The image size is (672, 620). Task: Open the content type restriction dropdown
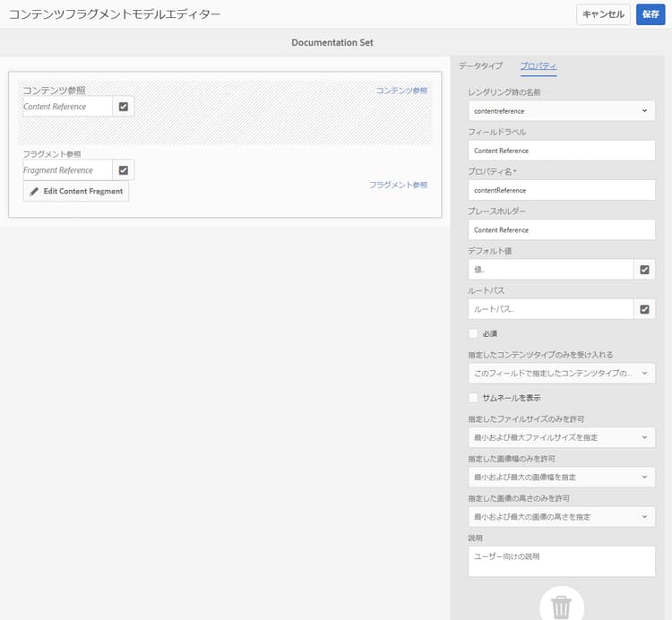(562, 374)
